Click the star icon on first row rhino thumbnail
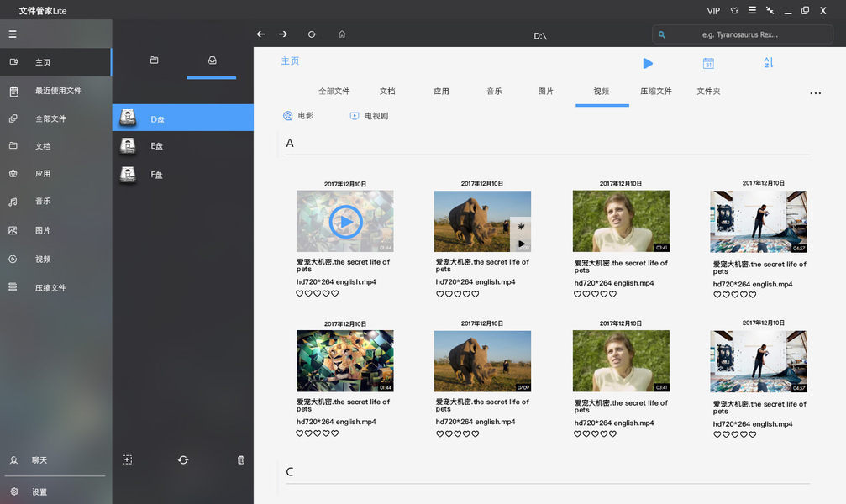Image resolution: width=846 pixels, height=504 pixels. click(x=521, y=227)
